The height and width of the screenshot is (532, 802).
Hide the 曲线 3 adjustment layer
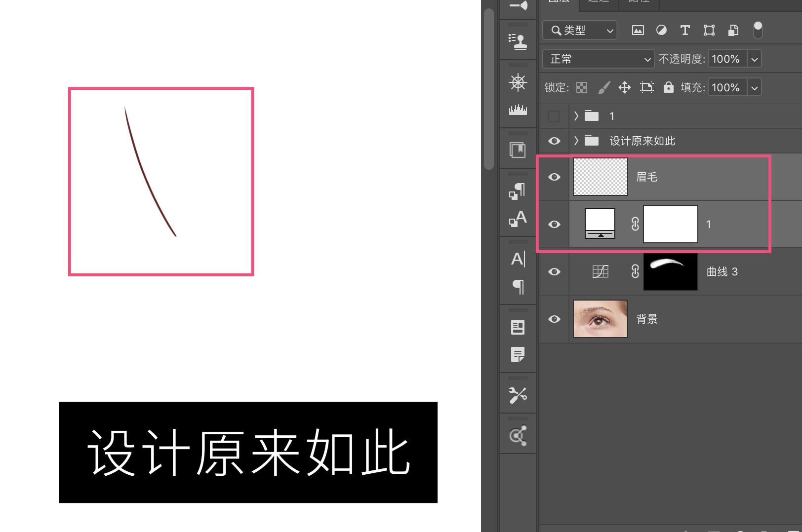[554, 272]
